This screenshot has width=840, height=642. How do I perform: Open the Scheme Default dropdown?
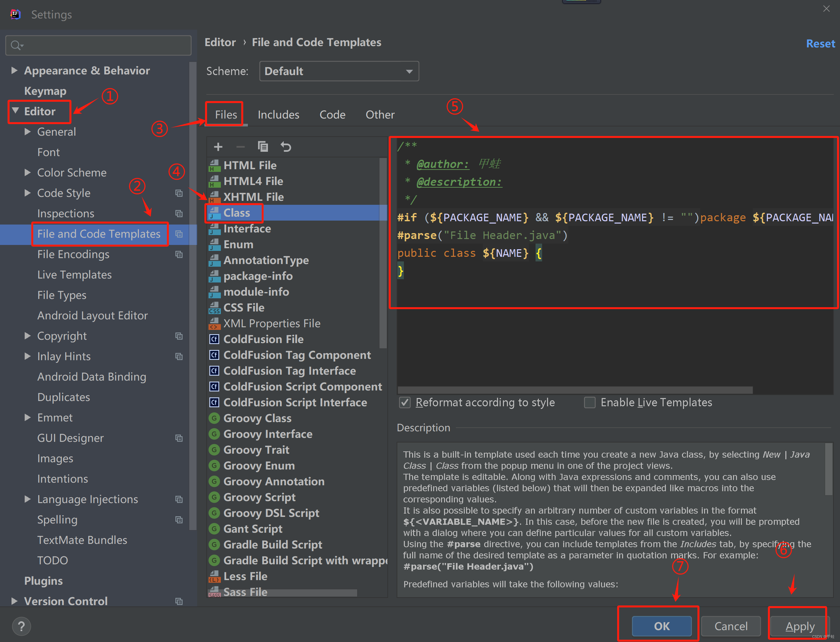point(339,71)
